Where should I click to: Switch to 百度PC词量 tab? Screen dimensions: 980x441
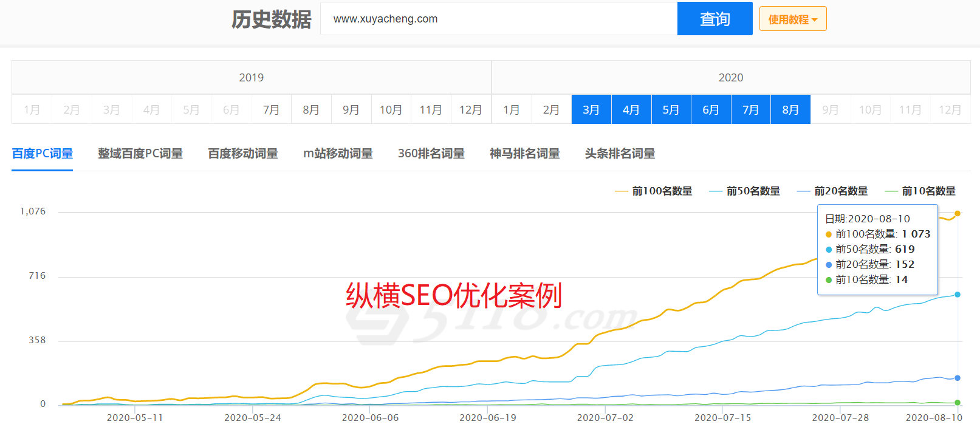(x=43, y=154)
